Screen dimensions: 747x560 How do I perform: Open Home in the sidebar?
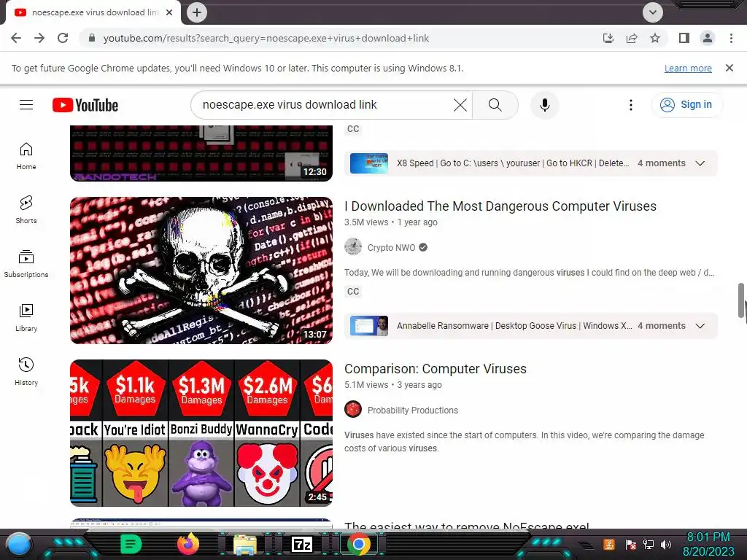pyautogui.click(x=26, y=156)
